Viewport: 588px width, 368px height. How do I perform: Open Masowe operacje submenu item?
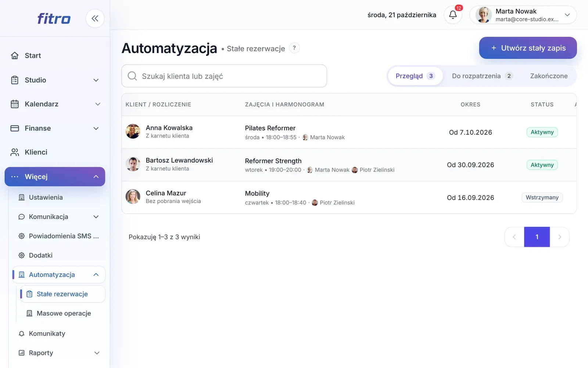pyautogui.click(x=62, y=314)
